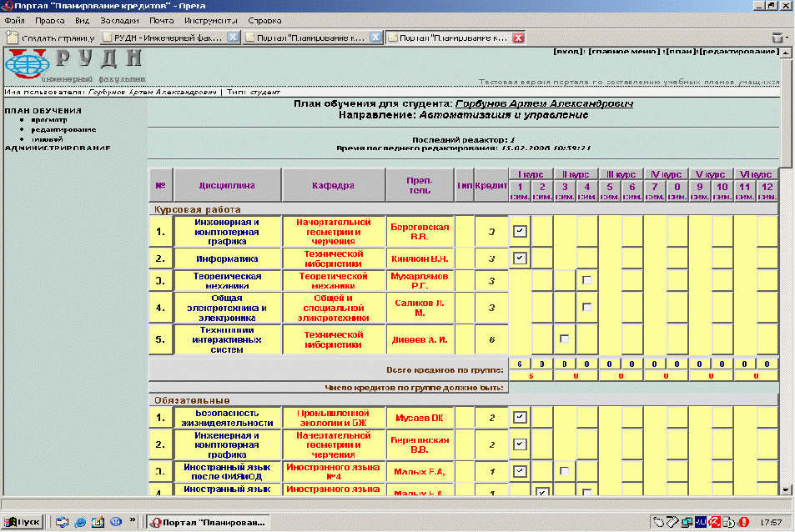Click the page scrollbar down arrow
The width and height of the screenshot is (795, 532).
pyautogui.click(x=786, y=490)
